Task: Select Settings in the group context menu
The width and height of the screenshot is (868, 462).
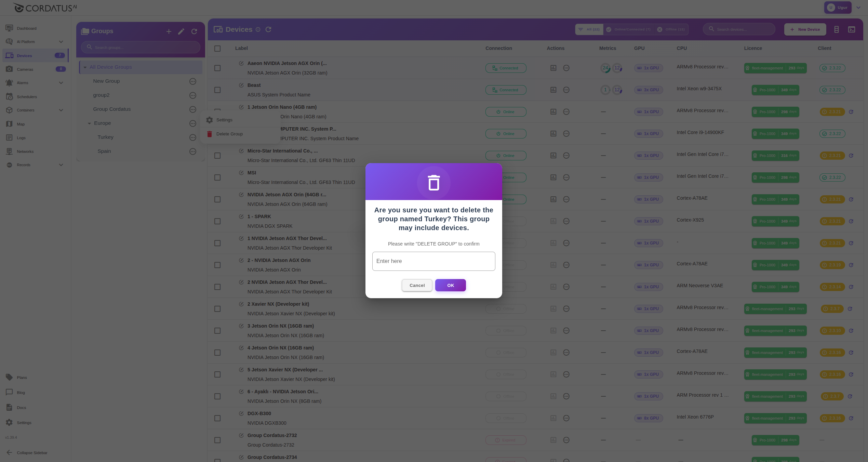Action: tap(224, 120)
